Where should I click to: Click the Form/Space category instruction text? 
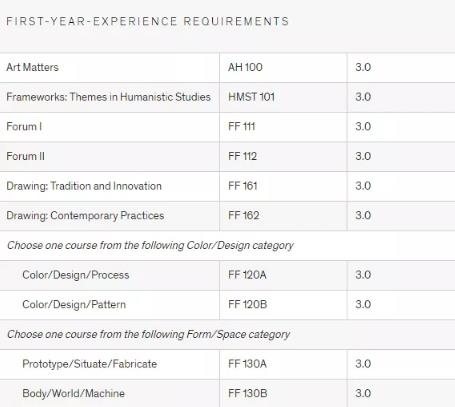pyautogui.click(x=148, y=334)
